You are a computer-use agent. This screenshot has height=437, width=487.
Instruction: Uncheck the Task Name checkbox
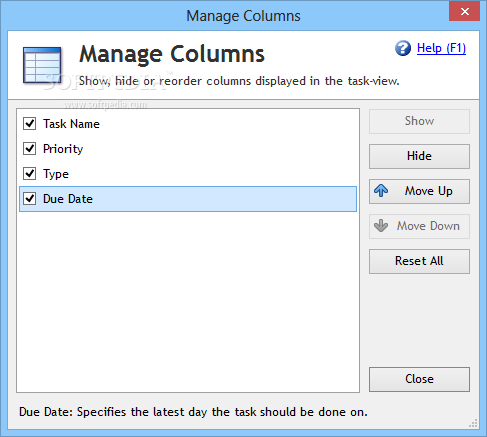30,124
